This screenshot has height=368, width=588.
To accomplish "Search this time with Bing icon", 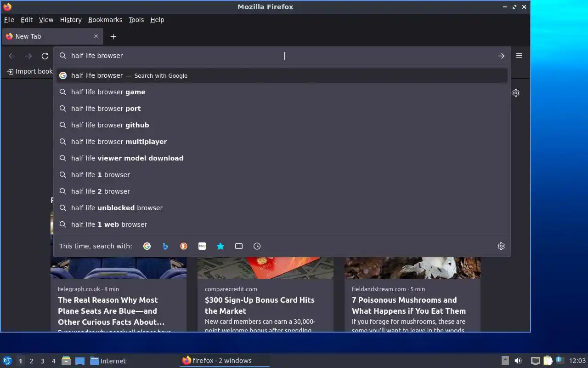I will click(x=165, y=246).
